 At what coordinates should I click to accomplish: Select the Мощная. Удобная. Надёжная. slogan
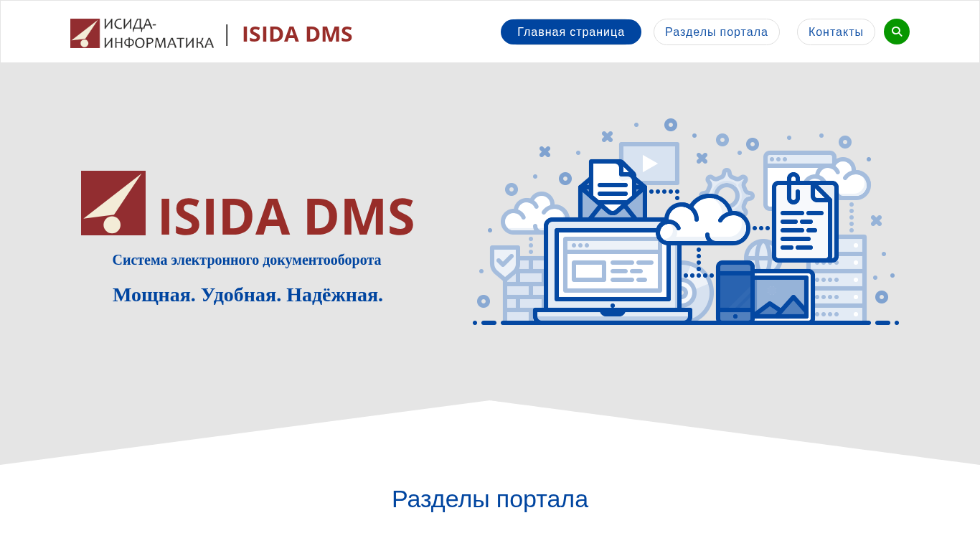pyautogui.click(x=248, y=295)
